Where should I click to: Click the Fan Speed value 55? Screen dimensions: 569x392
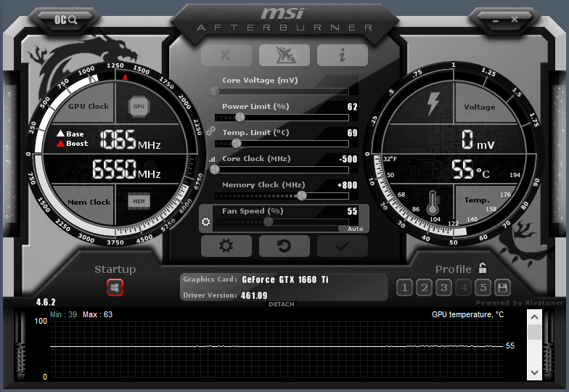pyautogui.click(x=352, y=211)
